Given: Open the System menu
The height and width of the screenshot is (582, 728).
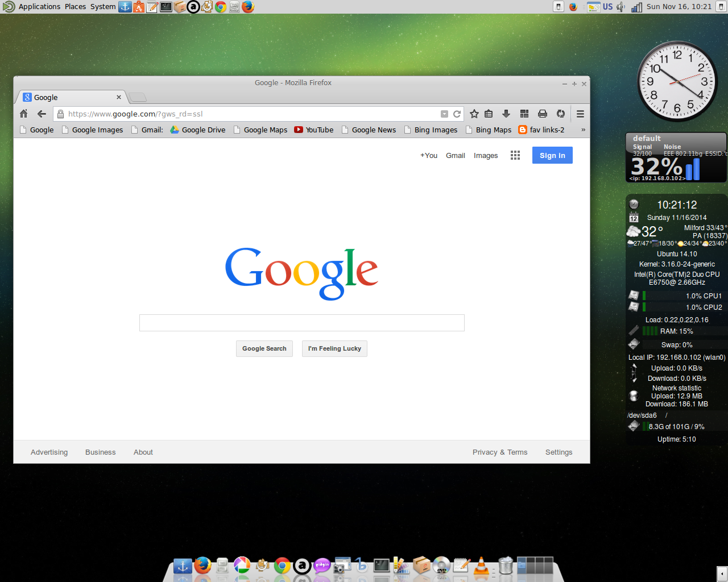Looking at the screenshot, I should tap(103, 7).
